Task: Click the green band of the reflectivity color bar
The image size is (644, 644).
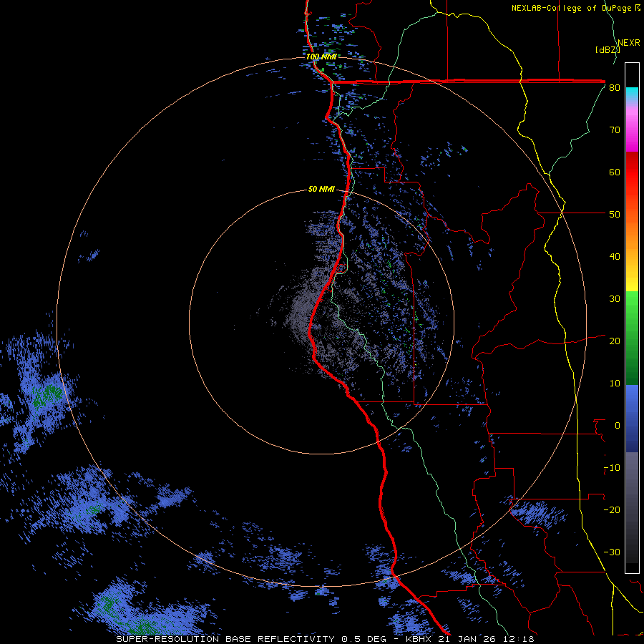Action: (632, 338)
